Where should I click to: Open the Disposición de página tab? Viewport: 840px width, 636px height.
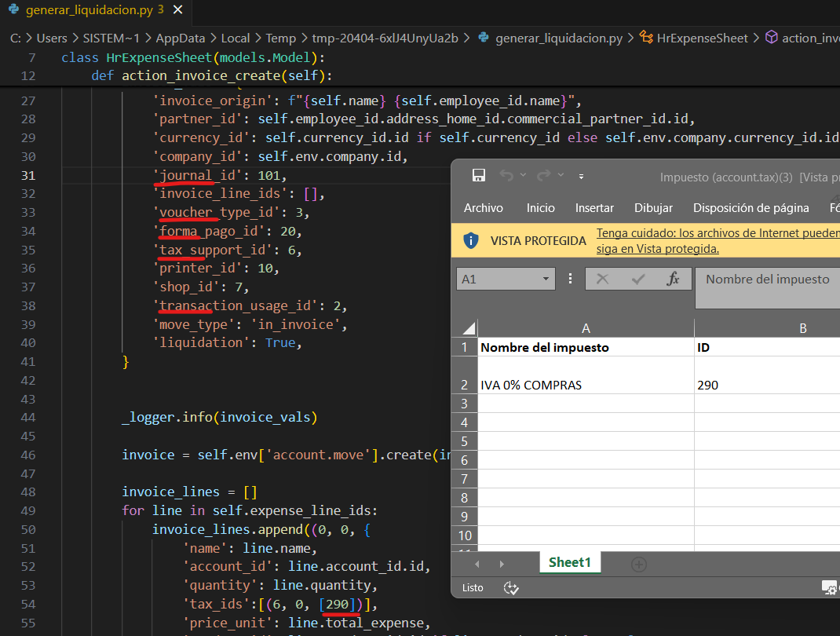point(751,208)
